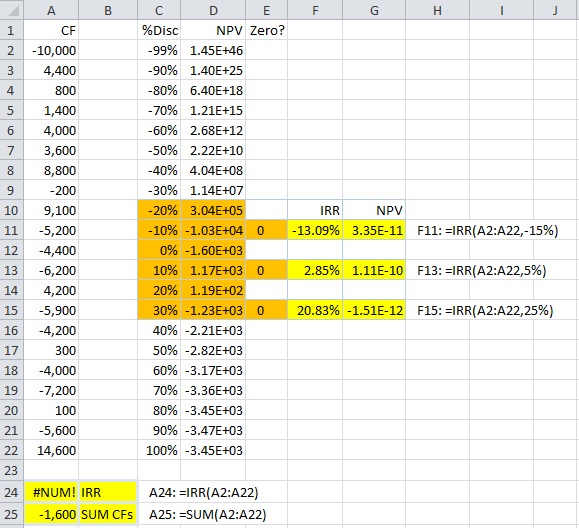Select the 1.45E+46 NPV cell
Image resolution: width=579 pixels, height=528 pixels.
[x=213, y=50]
